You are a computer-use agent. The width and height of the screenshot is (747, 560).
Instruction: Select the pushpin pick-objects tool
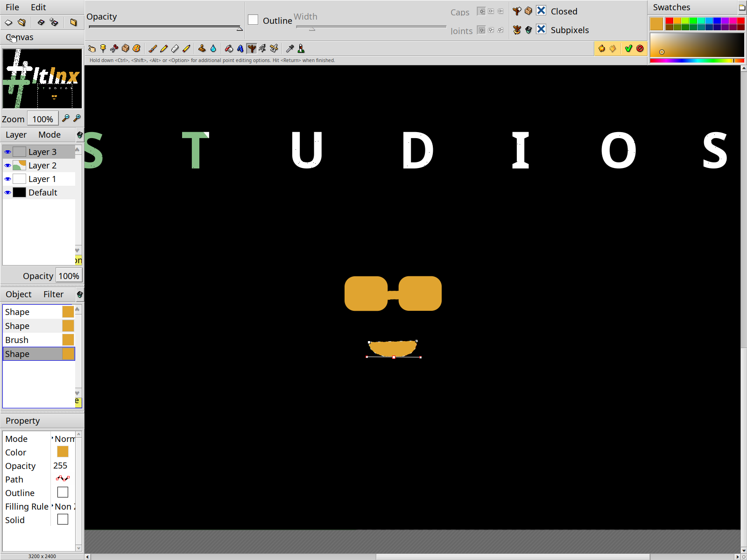pyautogui.click(x=103, y=49)
